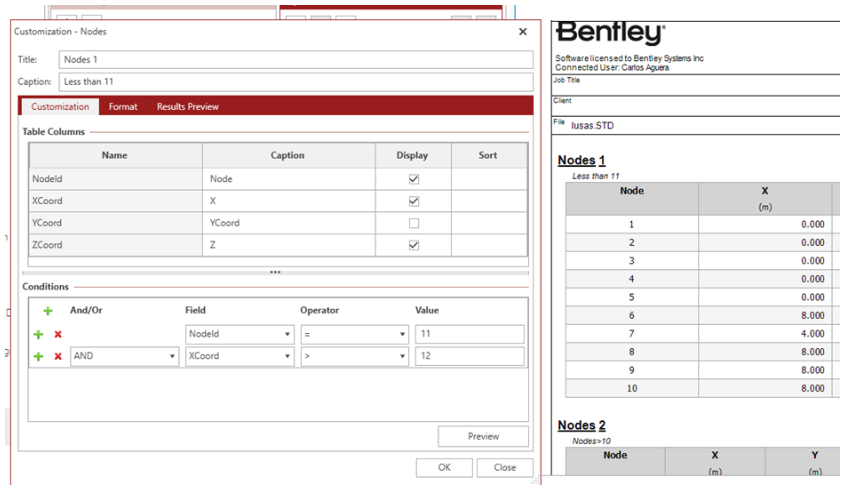Image resolution: width=850 pixels, height=487 pixels.
Task: Untick the XCoord Display checkbox
Action: click(414, 201)
